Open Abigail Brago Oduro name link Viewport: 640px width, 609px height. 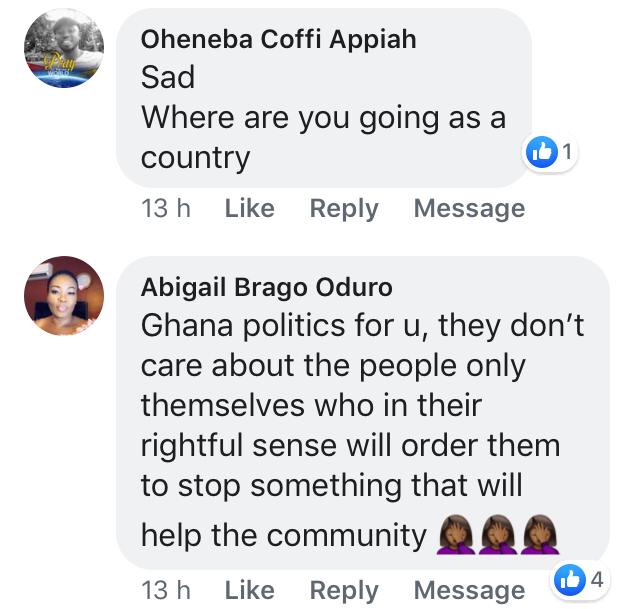coord(267,287)
